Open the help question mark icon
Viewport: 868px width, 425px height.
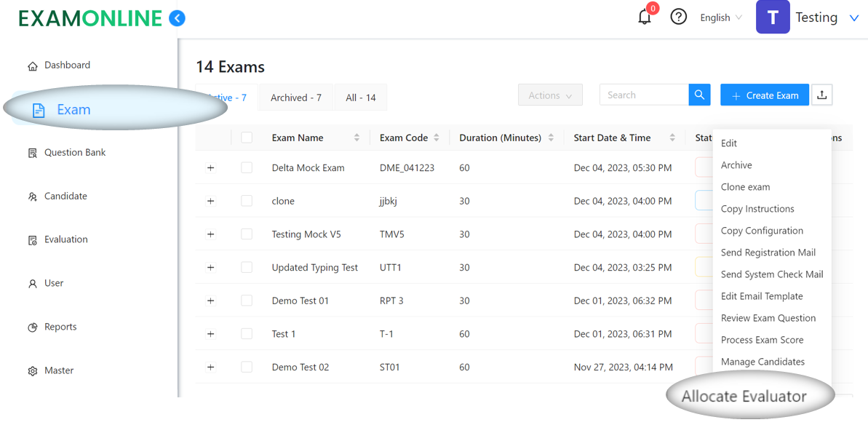click(x=678, y=17)
